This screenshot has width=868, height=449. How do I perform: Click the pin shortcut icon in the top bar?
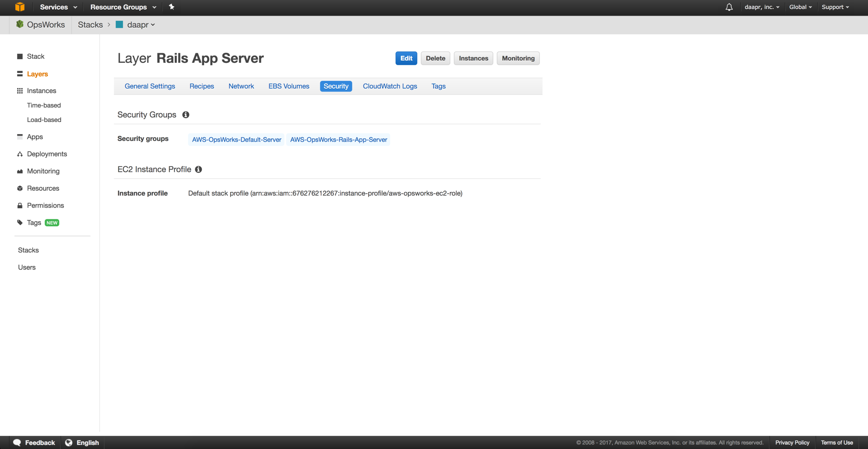tap(172, 7)
